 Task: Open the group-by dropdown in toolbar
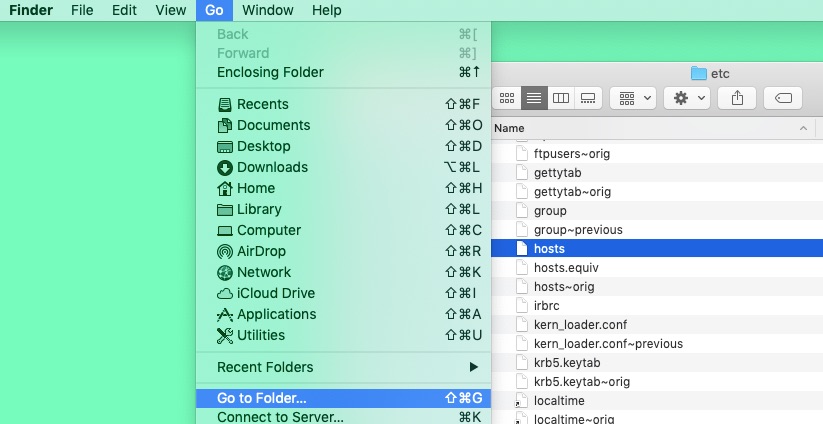632,98
